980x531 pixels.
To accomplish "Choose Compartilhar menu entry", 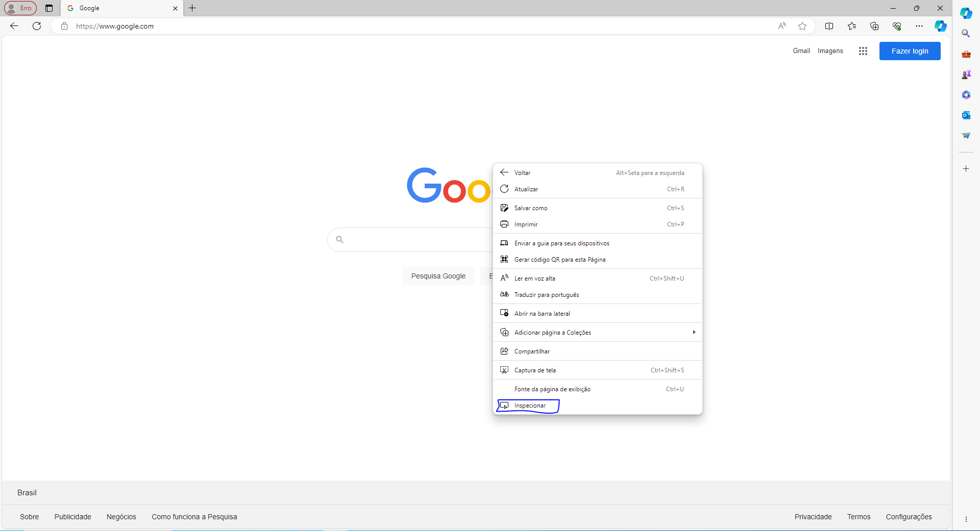I will click(x=598, y=351).
